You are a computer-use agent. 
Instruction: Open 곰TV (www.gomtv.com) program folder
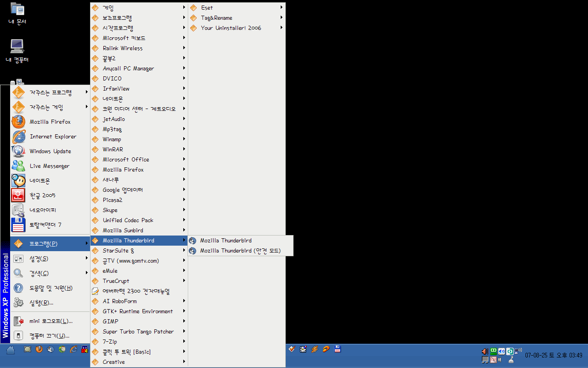(x=139, y=261)
